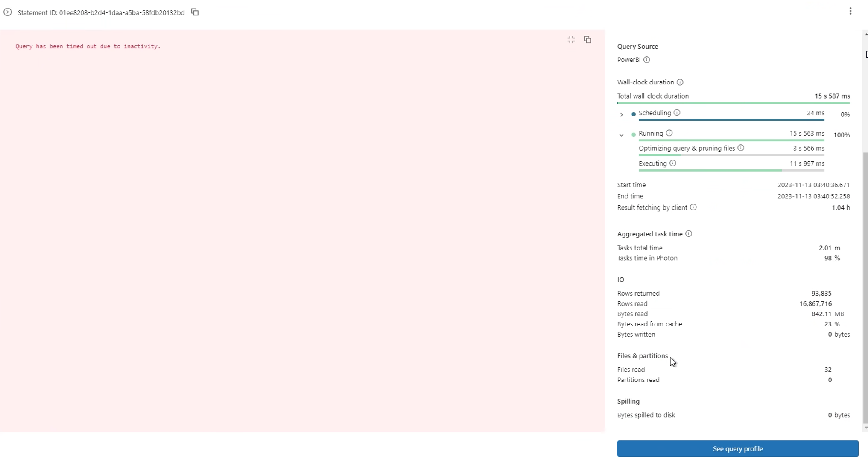
Task: View info about the Running phase
Action: pos(669,133)
